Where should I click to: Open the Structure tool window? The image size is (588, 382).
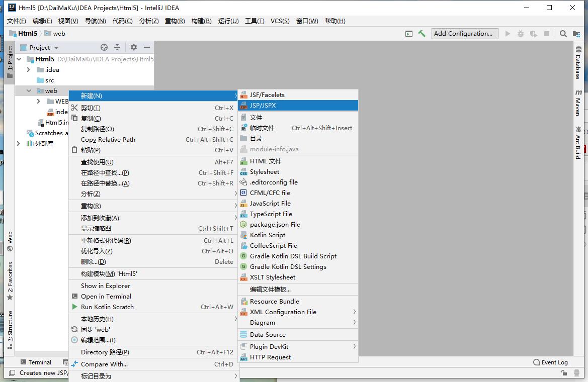point(10,330)
